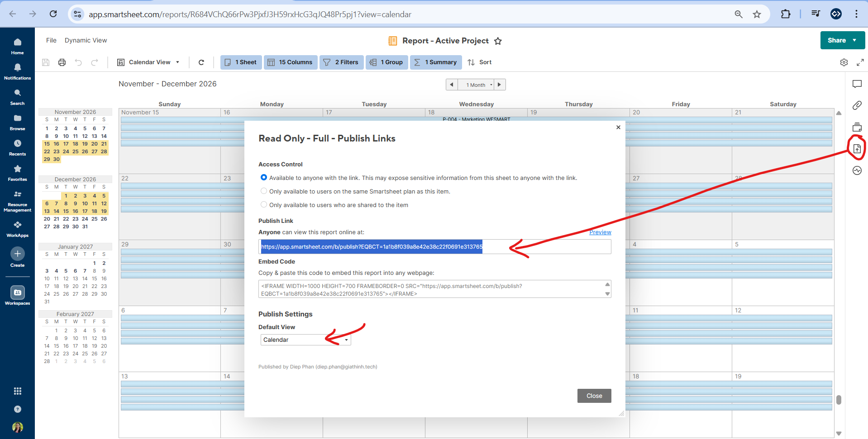The height and width of the screenshot is (439, 868).
Task: Open the Publish panel icon
Action: click(857, 149)
